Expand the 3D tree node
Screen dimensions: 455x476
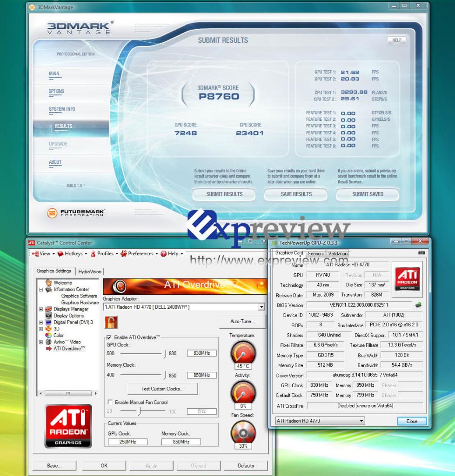pyautogui.click(x=40, y=329)
